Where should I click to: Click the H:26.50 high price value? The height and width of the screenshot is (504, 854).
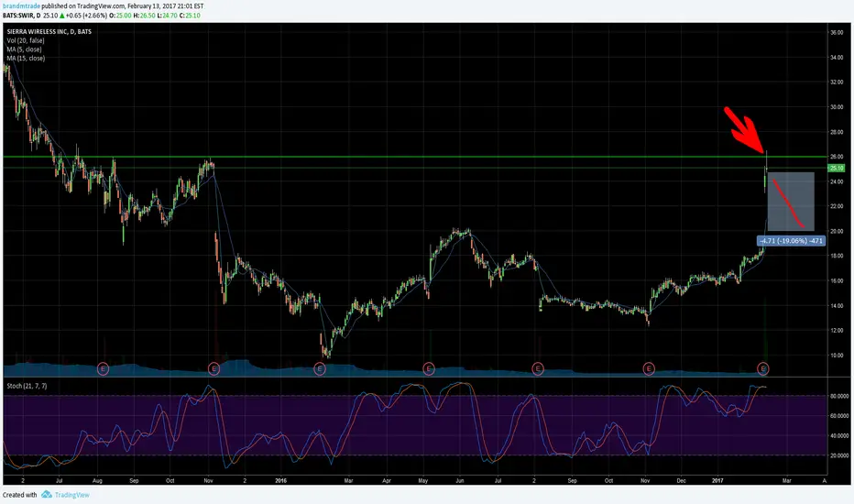click(x=144, y=16)
